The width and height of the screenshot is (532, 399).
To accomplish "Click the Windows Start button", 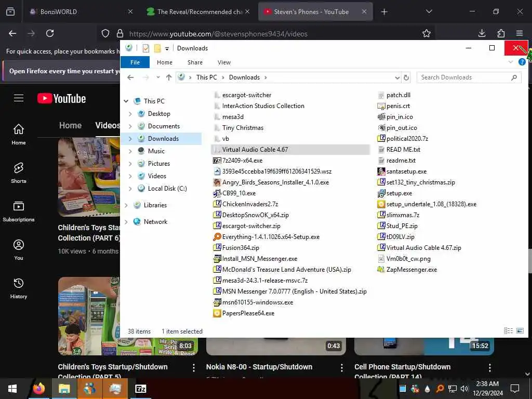I will pyautogui.click(x=12, y=389).
